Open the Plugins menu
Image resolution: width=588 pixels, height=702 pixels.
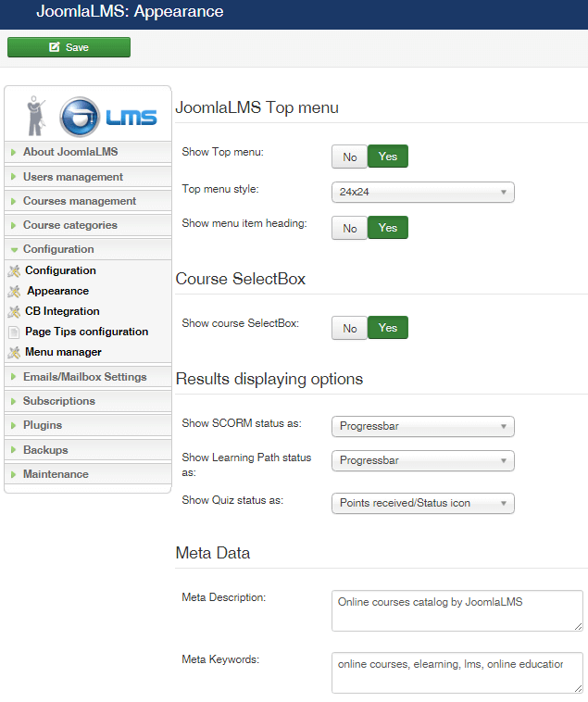click(88, 425)
